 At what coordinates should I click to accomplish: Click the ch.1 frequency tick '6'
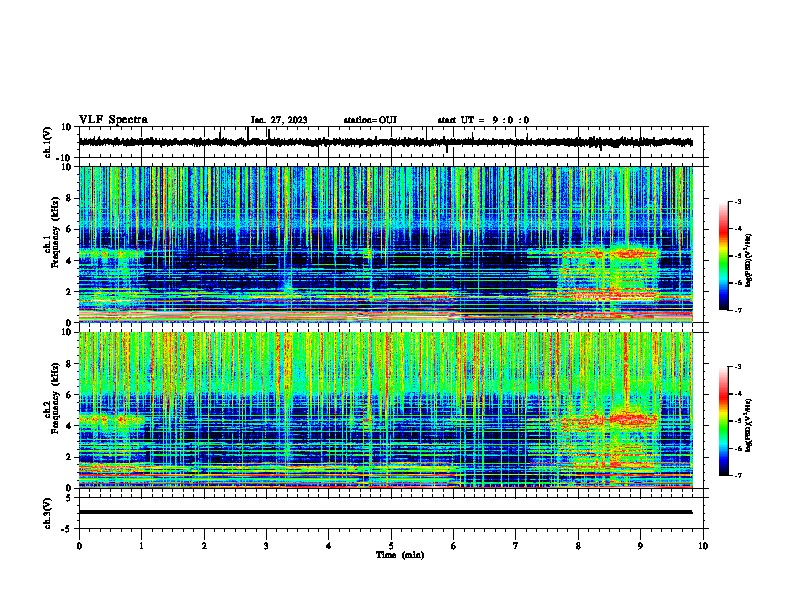coord(69,229)
